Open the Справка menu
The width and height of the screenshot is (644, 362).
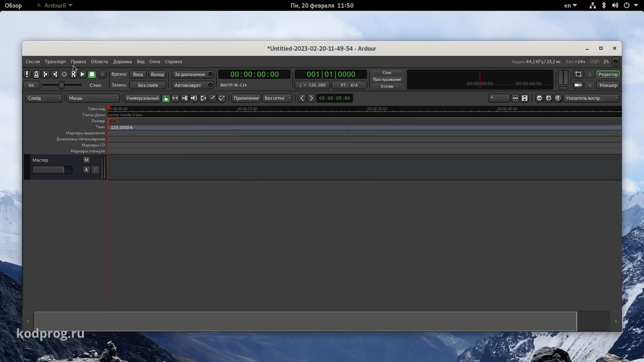coord(173,62)
